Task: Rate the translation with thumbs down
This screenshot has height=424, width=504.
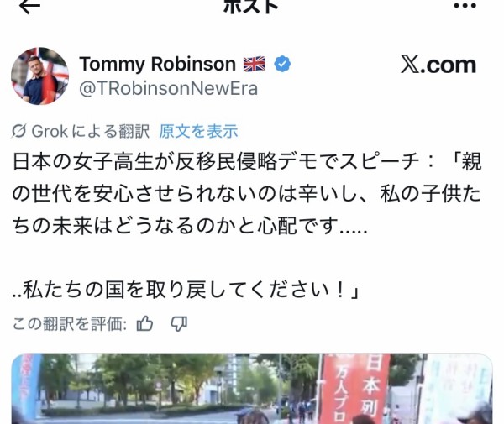Action: (x=179, y=324)
